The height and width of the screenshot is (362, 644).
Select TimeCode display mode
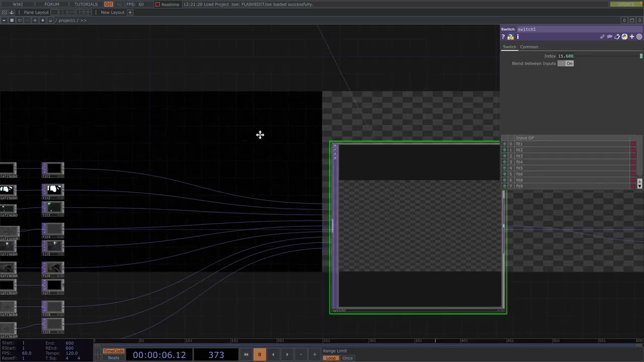(113, 351)
